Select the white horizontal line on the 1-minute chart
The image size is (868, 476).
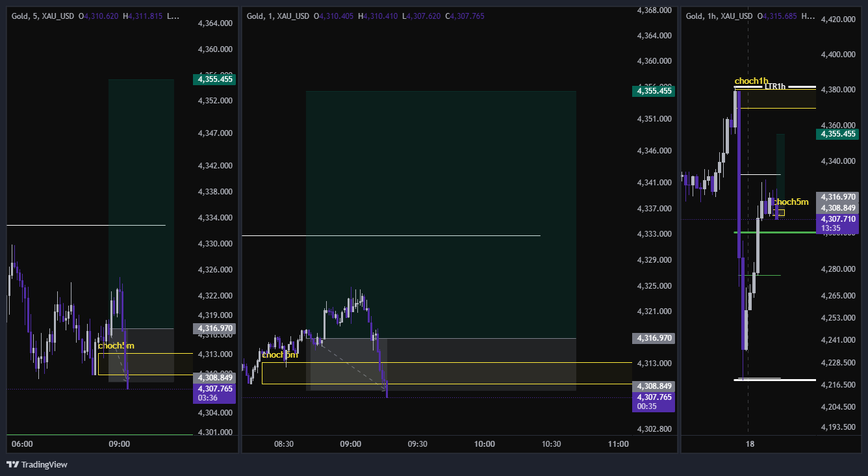pyautogui.click(x=390, y=235)
